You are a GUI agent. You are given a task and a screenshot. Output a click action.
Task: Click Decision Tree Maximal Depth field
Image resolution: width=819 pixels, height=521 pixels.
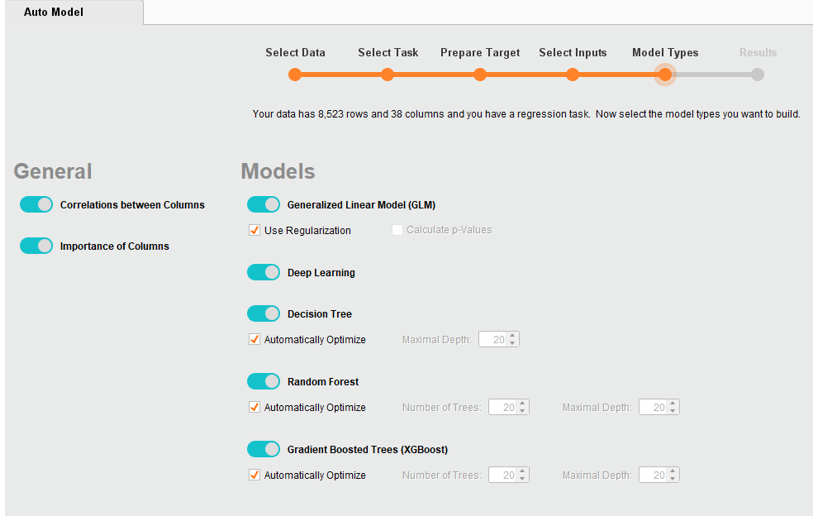coord(493,340)
